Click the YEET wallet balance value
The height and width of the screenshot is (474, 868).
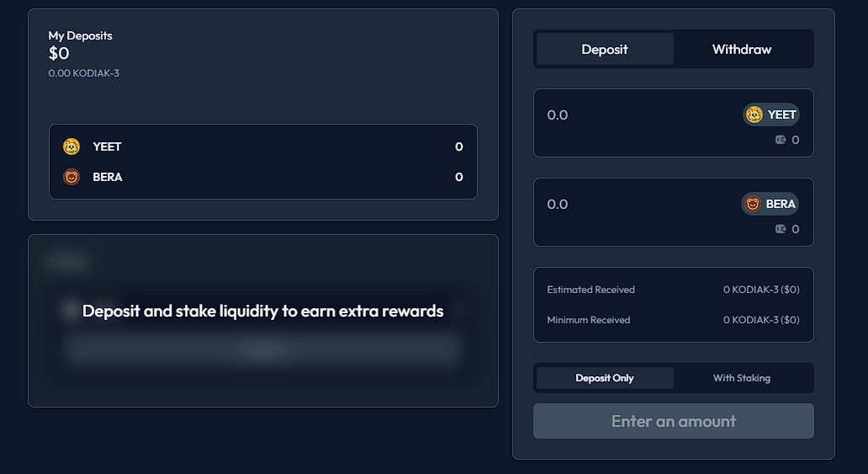tap(796, 140)
